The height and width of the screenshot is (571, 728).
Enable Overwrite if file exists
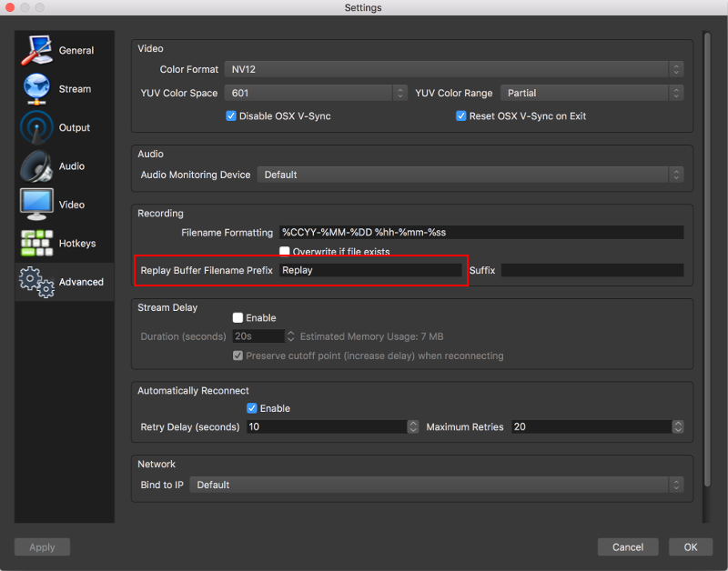[x=285, y=252]
